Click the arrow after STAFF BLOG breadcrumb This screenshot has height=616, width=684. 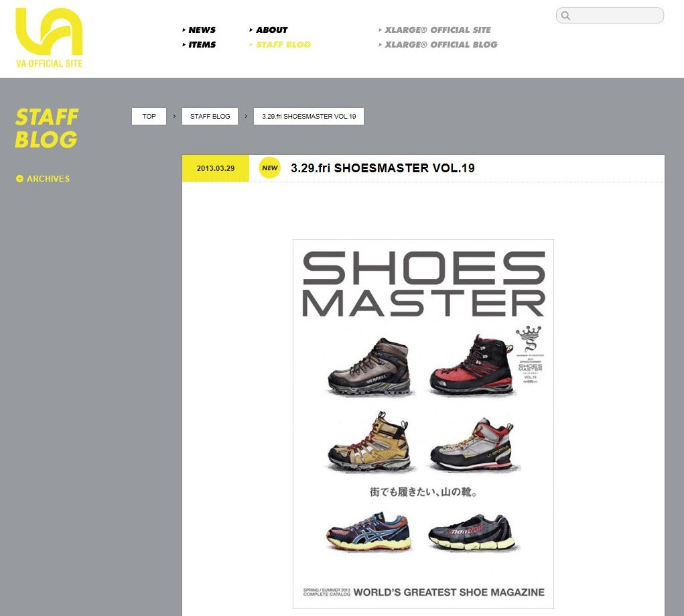[x=246, y=116]
